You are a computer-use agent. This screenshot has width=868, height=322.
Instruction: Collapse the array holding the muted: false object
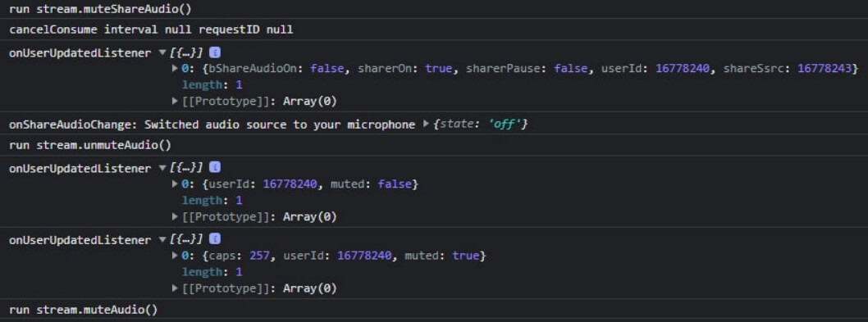pyautogui.click(x=162, y=167)
